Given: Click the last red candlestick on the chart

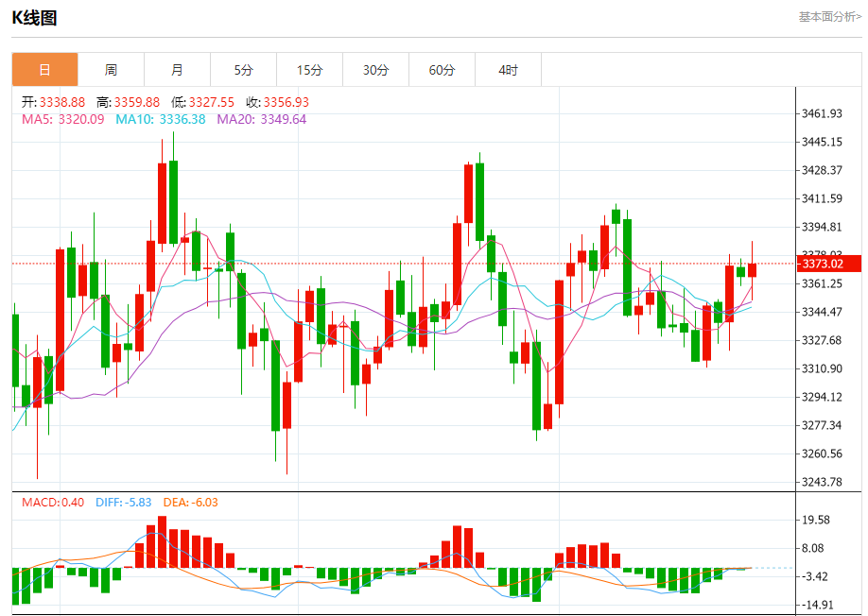Looking at the screenshot, I should (752, 270).
